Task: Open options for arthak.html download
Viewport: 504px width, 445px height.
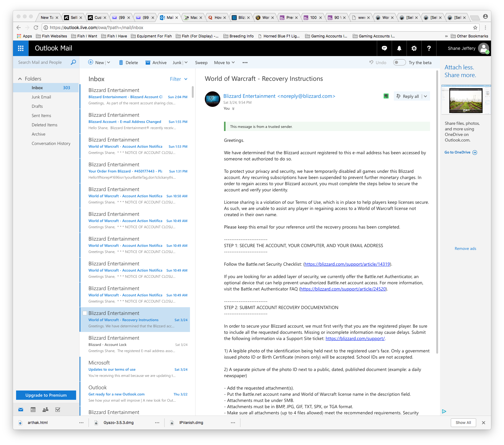Action: 81,423
